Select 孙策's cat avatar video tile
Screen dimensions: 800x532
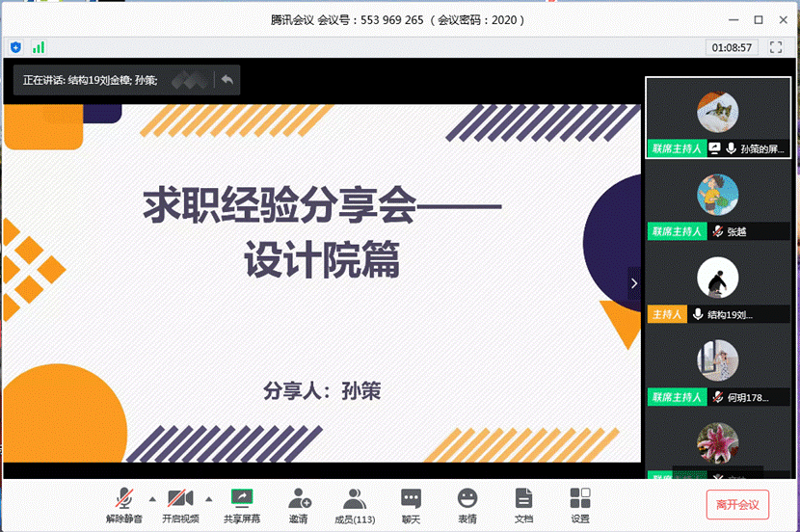[x=717, y=116]
